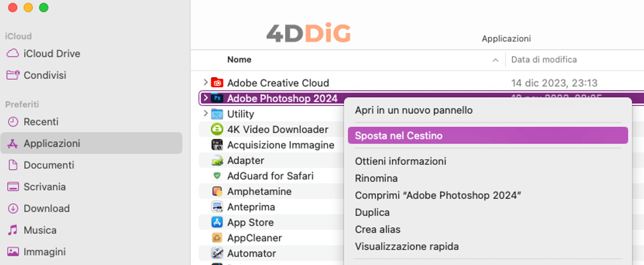Toggle sort order arrow in Nome column
Viewport: 644px width, 265px height.
point(496,60)
